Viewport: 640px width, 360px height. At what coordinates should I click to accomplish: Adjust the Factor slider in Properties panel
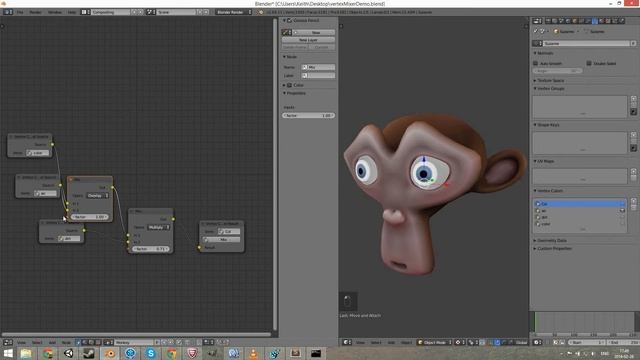308,116
